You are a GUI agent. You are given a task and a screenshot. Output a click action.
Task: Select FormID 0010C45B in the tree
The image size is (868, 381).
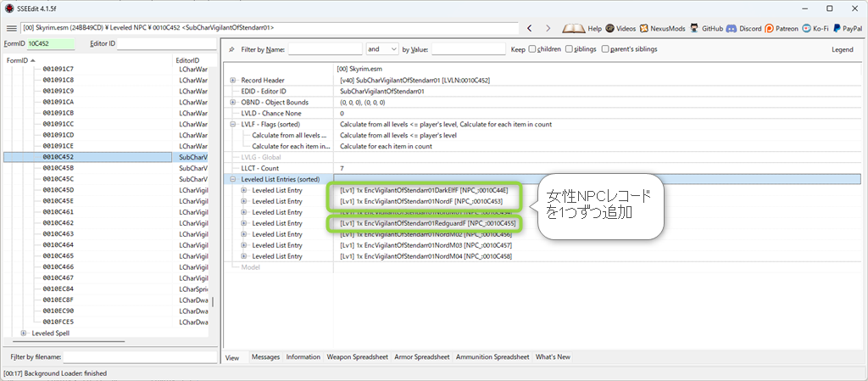point(58,168)
